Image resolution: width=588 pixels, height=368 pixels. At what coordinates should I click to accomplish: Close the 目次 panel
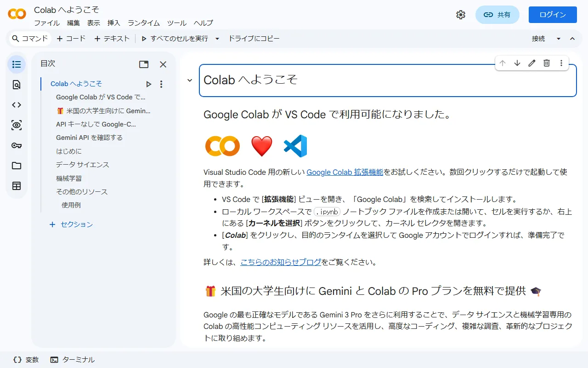coord(163,64)
